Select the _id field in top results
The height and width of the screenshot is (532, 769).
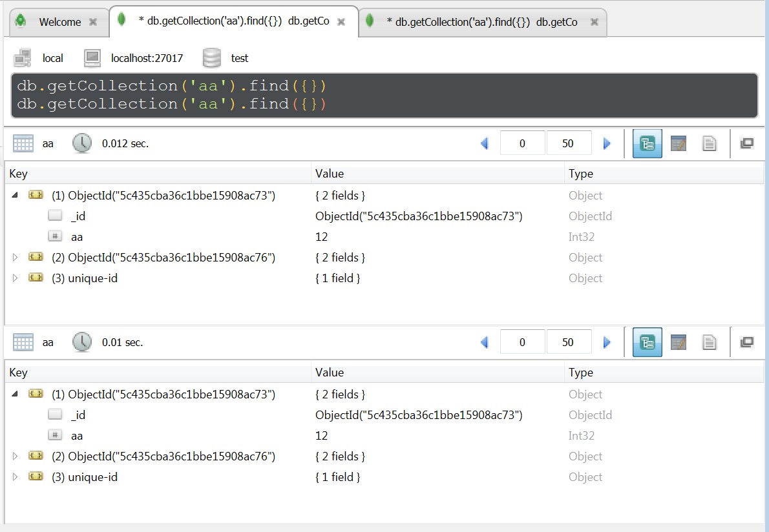(x=384, y=216)
